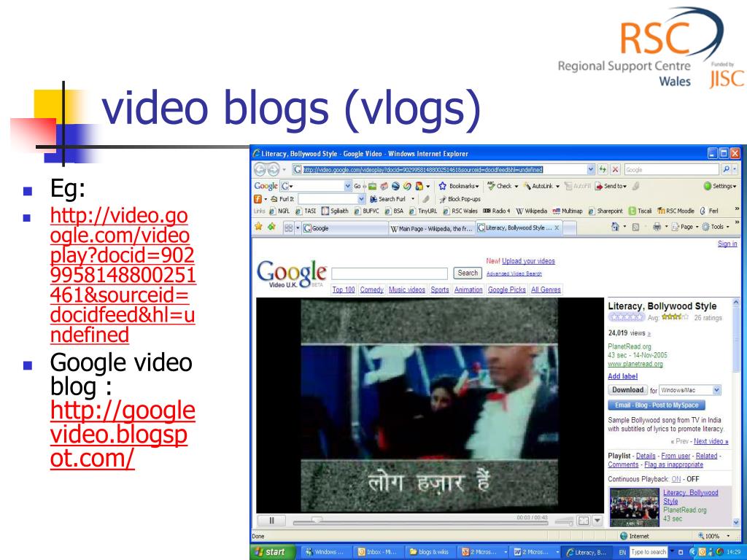Turn Continuous Playback ON
Viewport: 747px width, 560px height.
click(x=676, y=479)
